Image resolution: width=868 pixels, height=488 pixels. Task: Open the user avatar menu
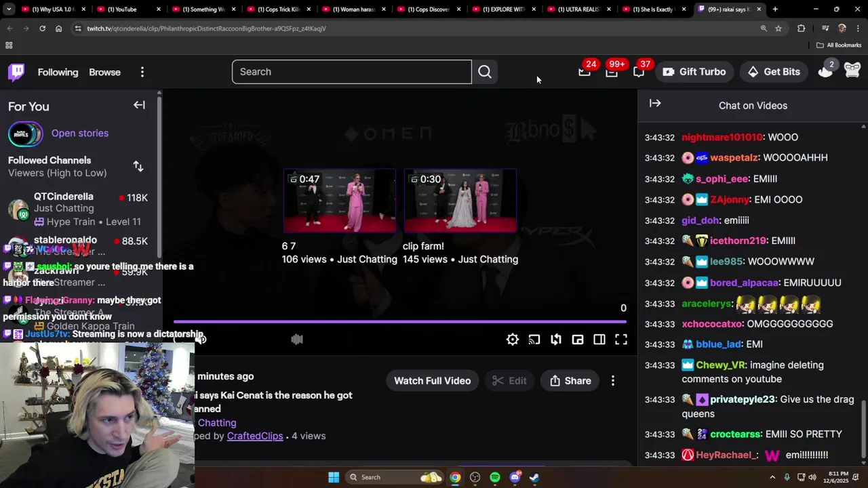coord(852,70)
